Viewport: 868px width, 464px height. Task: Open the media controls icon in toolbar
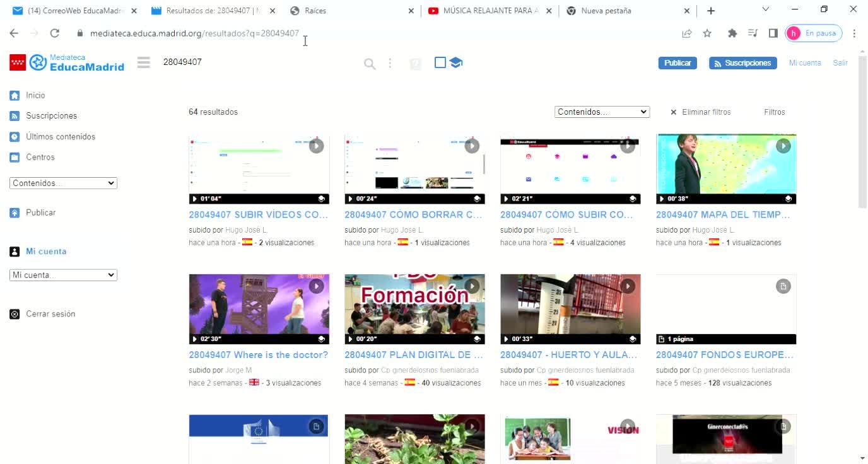pyautogui.click(x=753, y=33)
